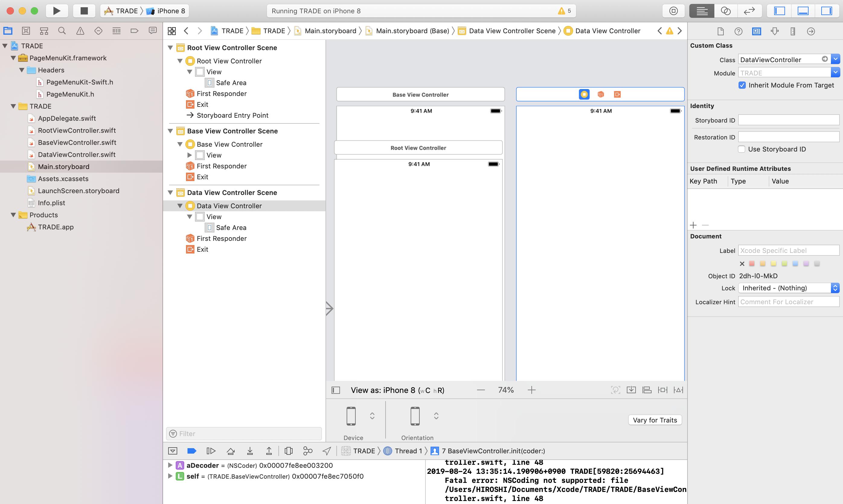Toggle the Debug area visibility

tap(803, 11)
